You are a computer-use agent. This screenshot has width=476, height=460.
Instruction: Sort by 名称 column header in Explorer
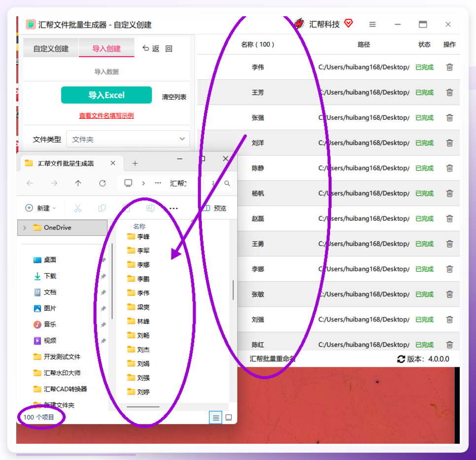139,226
